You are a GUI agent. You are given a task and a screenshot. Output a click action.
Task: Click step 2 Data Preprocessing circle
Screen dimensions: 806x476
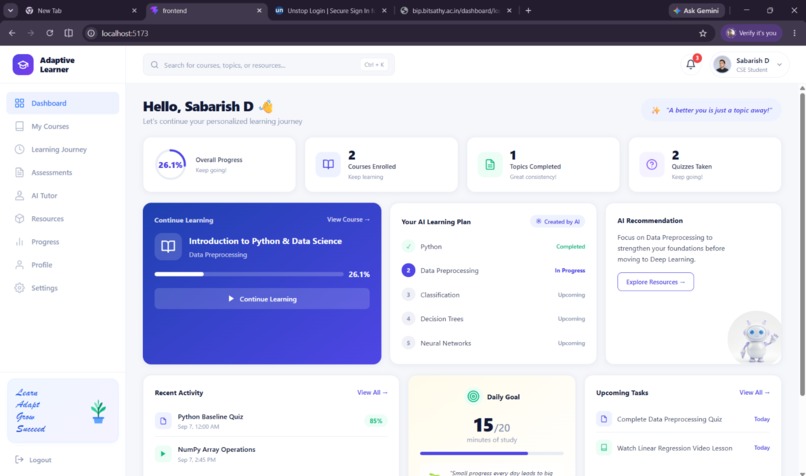tap(408, 270)
